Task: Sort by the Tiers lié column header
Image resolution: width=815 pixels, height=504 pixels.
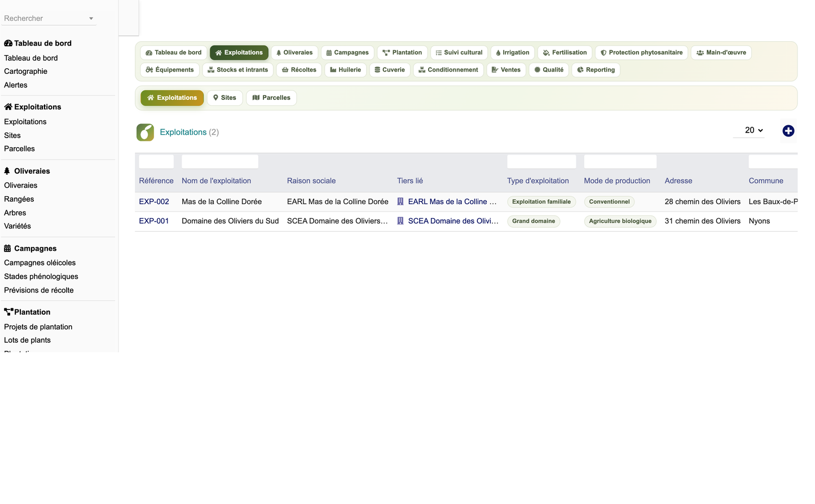Action: 410,181
